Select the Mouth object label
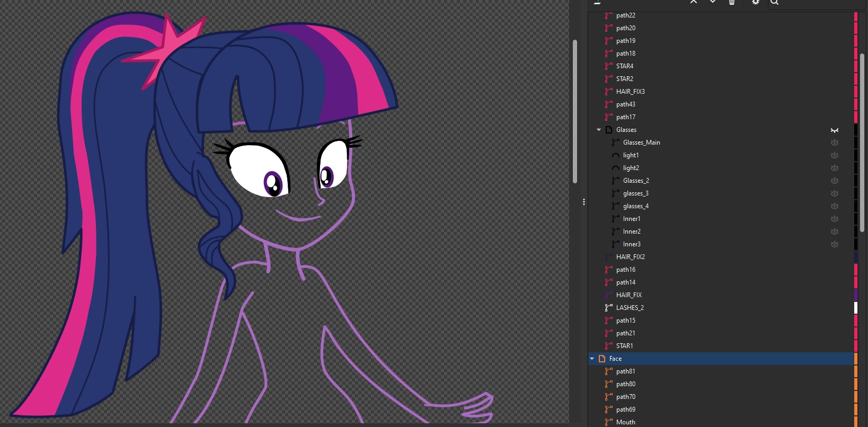 tap(626, 422)
